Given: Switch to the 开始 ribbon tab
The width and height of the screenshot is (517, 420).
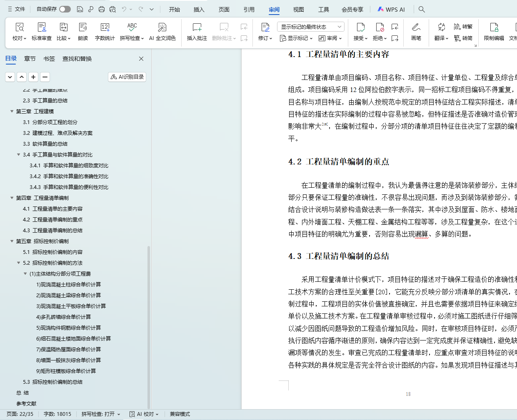Looking at the screenshot, I should point(174,10).
